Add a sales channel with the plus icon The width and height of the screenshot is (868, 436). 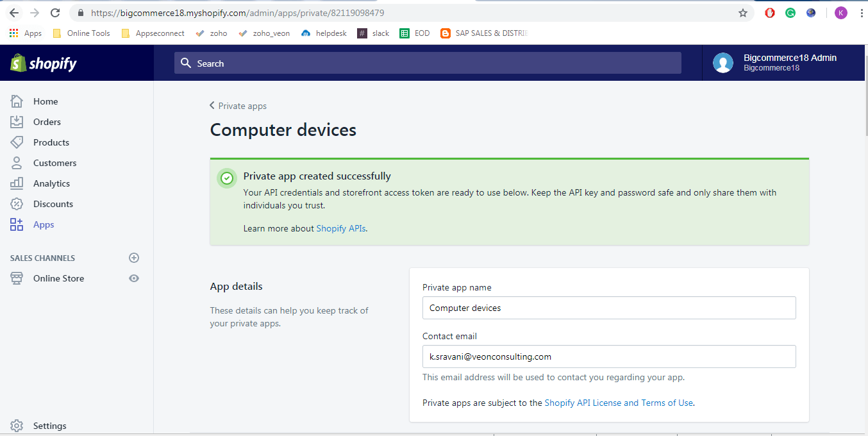coord(134,258)
